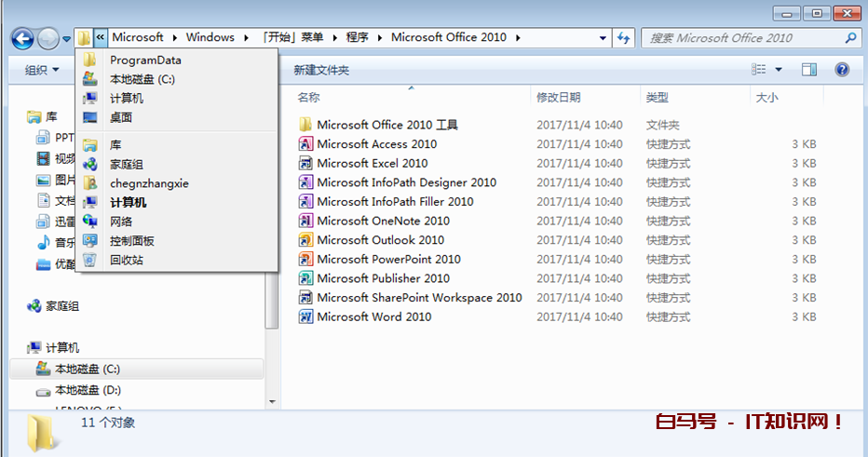This screenshot has height=457, width=868.
Task: Click the blue help question mark icon
Action: (x=842, y=70)
